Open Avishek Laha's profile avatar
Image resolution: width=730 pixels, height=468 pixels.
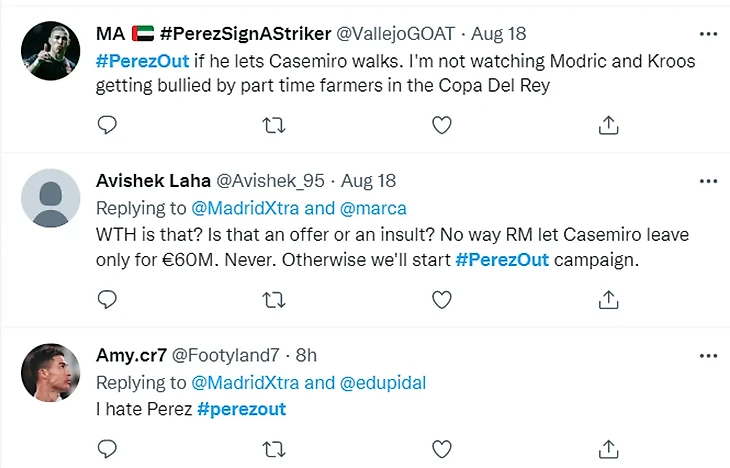(x=50, y=198)
